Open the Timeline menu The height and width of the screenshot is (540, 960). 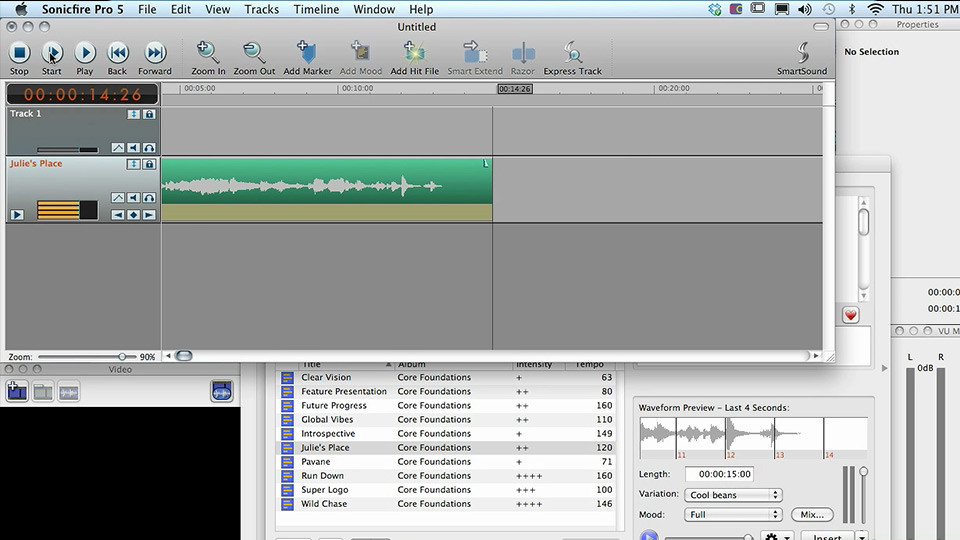pyautogui.click(x=316, y=9)
